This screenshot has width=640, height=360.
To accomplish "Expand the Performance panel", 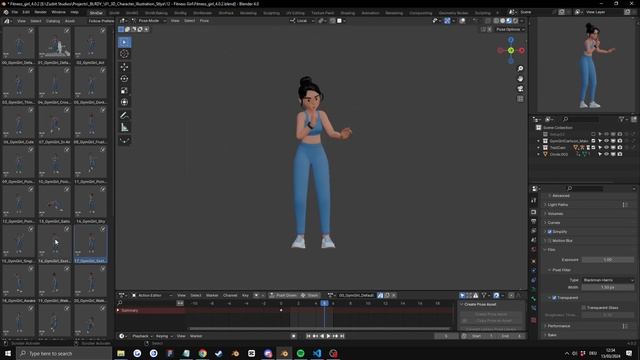I will point(559,326).
